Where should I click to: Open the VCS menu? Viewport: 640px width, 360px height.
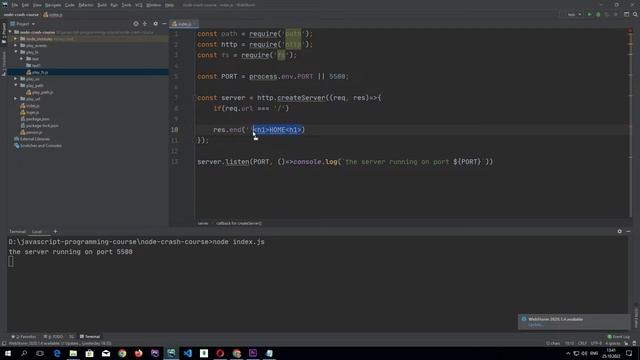pyautogui.click(x=139, y=5)
